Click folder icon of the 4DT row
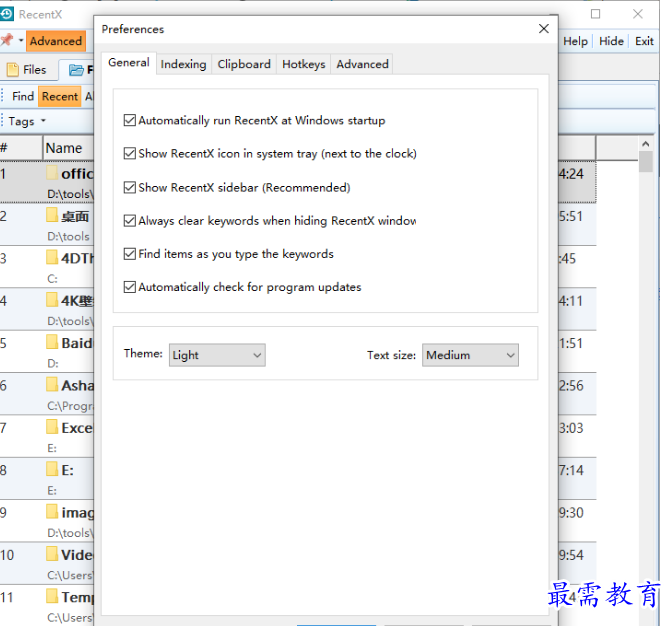Screen dimensions: 669x626 (52, 257)
